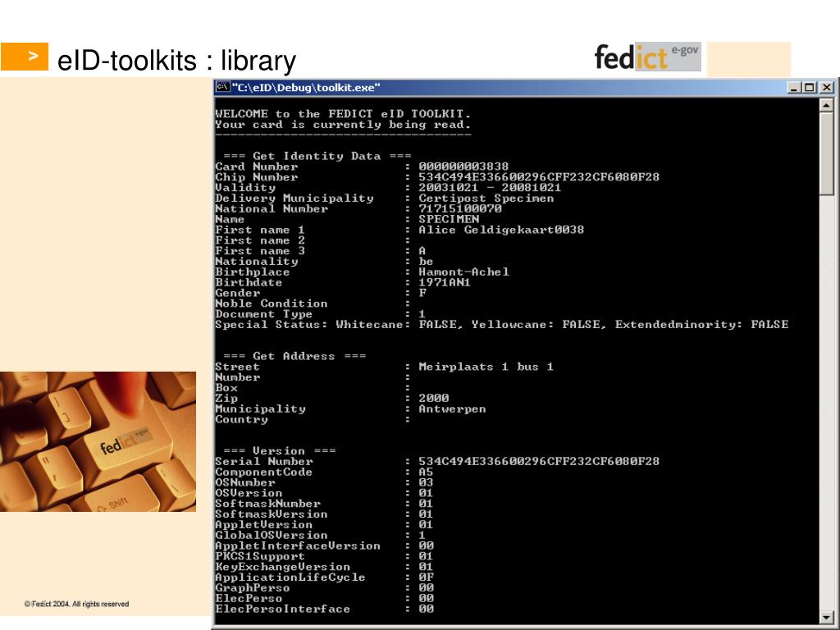Click the Noble Condition label
The image size is (840, 630).
(x=271, y=304)
